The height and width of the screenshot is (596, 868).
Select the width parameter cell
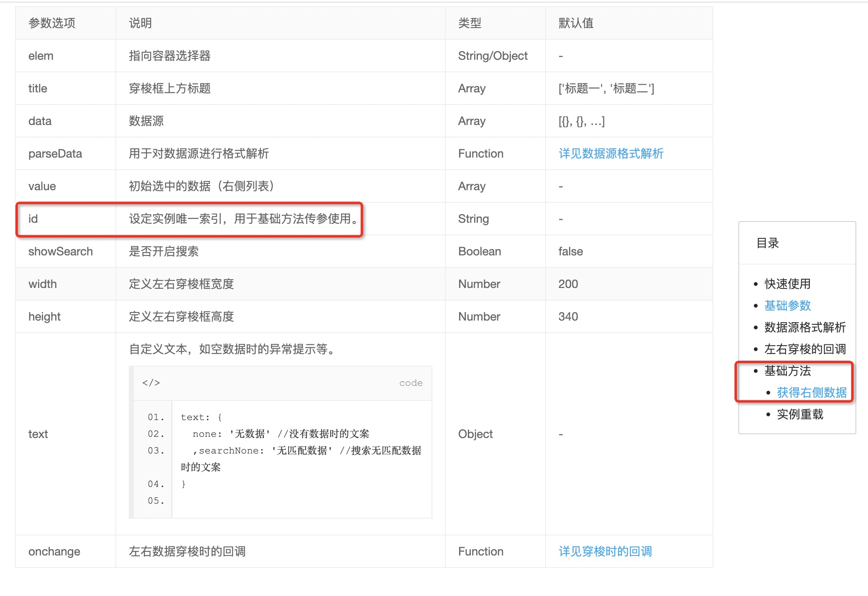tap(66, 284)
